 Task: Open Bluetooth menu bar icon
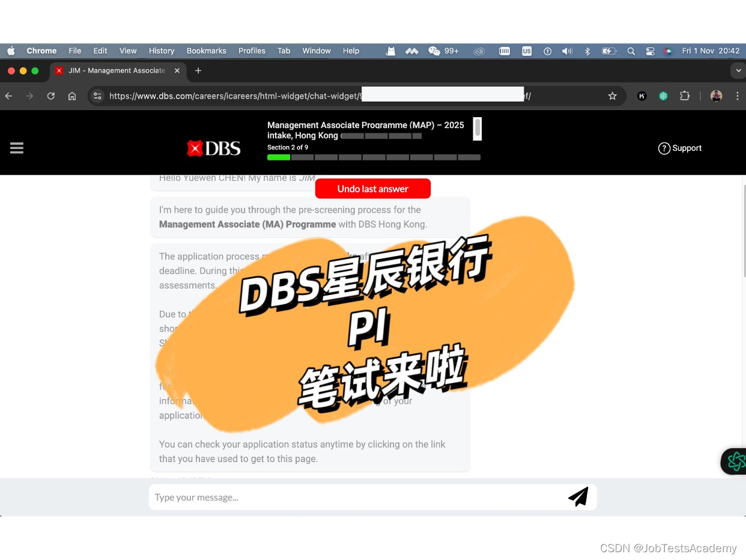pyautogui.click(x=587, y=51)
